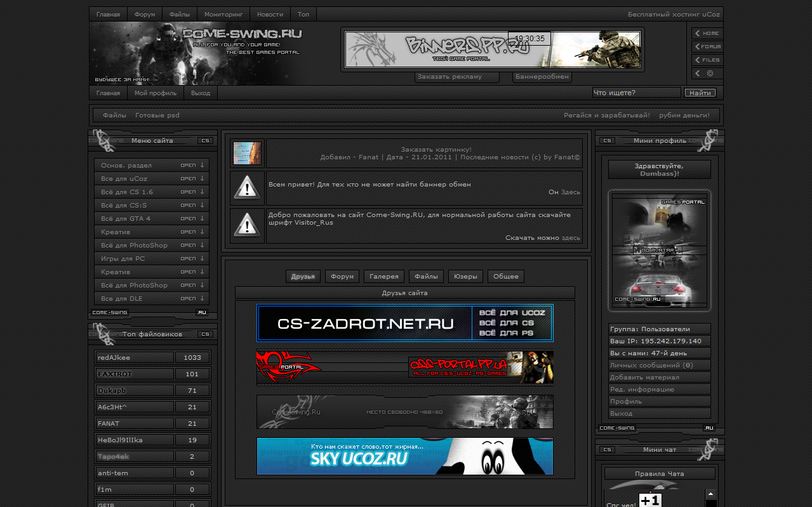This screenshot has height=507, width=812.
Task: Click the small news thumbnail for Заказать картинку
Action: [247, 154]
